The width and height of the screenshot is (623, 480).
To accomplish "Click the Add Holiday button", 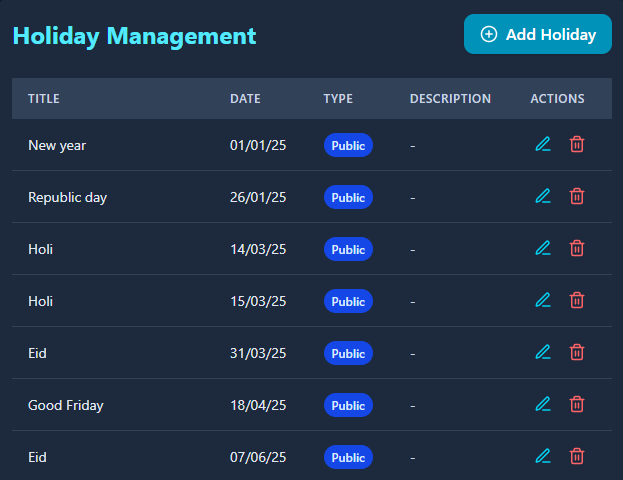I will coord(538,34).
